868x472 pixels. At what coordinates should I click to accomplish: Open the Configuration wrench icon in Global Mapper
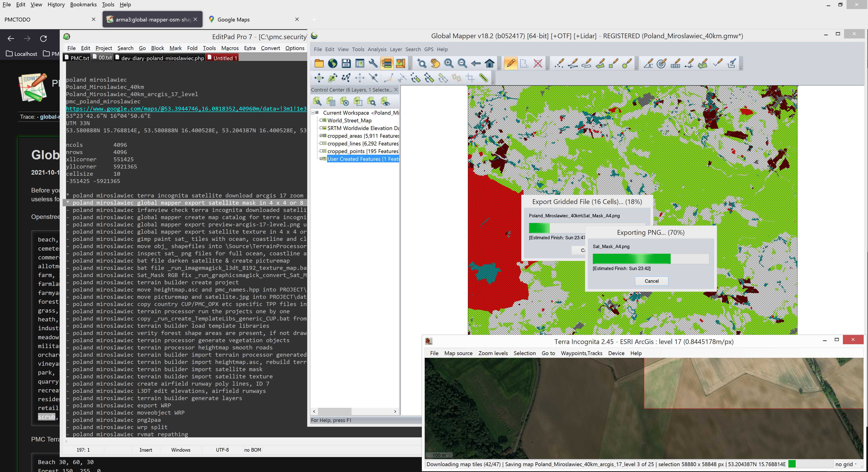click(x=373, y=63)
